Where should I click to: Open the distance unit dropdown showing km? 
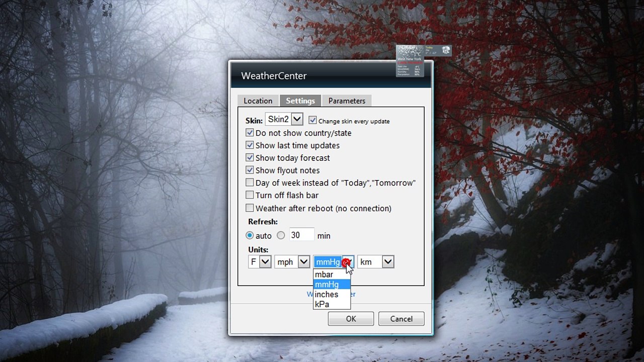point(375,261)
